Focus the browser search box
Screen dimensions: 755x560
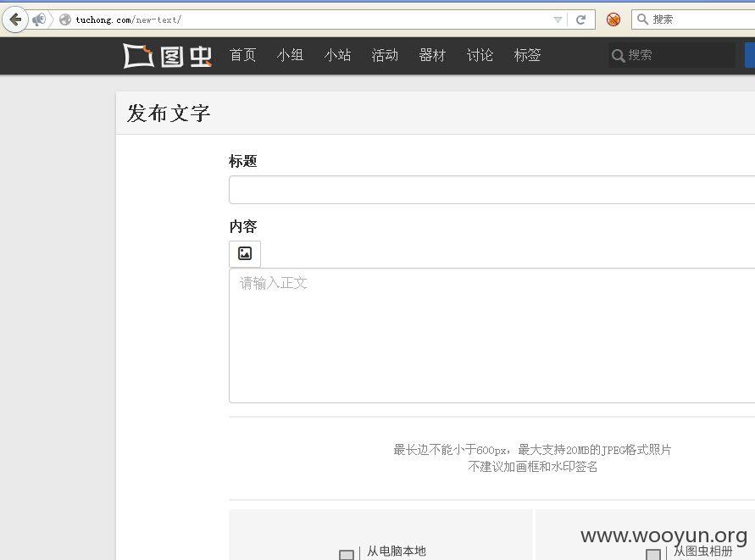coord(693,19)
